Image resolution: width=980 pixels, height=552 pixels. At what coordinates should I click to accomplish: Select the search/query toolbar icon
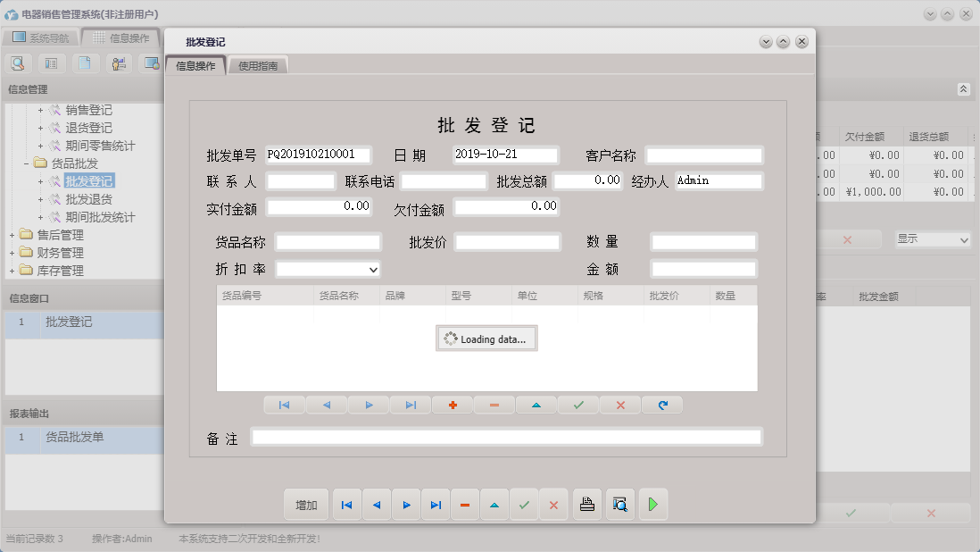pos(18,63)
